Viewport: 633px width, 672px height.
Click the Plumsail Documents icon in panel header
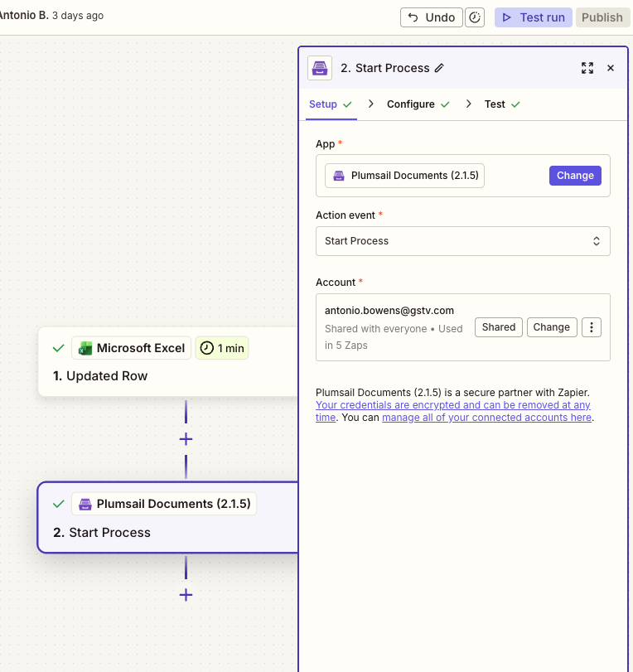(320, 68)
